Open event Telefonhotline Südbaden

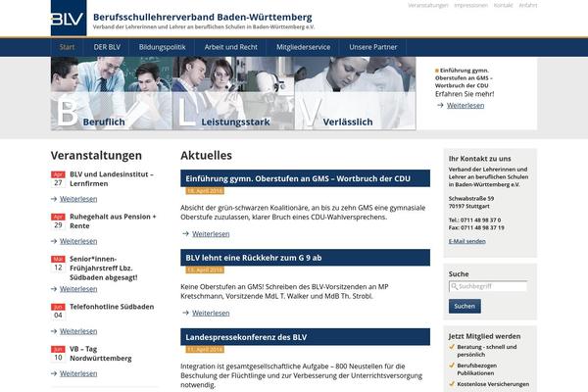112,307
